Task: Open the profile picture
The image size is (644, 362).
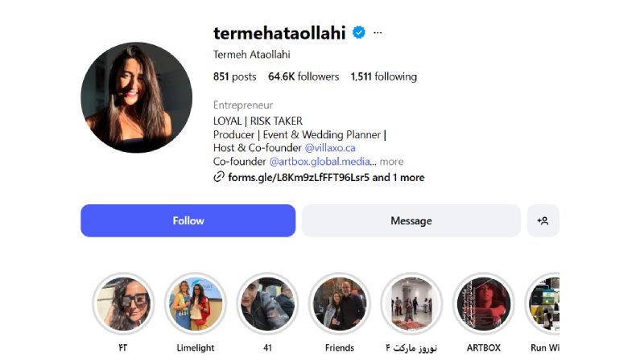Action: (136, 97)
